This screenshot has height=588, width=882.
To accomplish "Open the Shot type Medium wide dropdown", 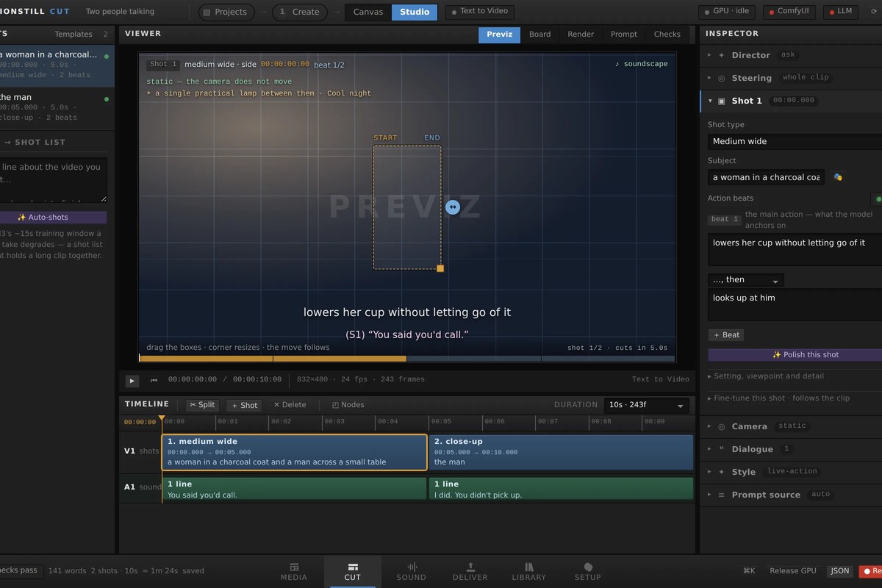I will tap(795, 141).
